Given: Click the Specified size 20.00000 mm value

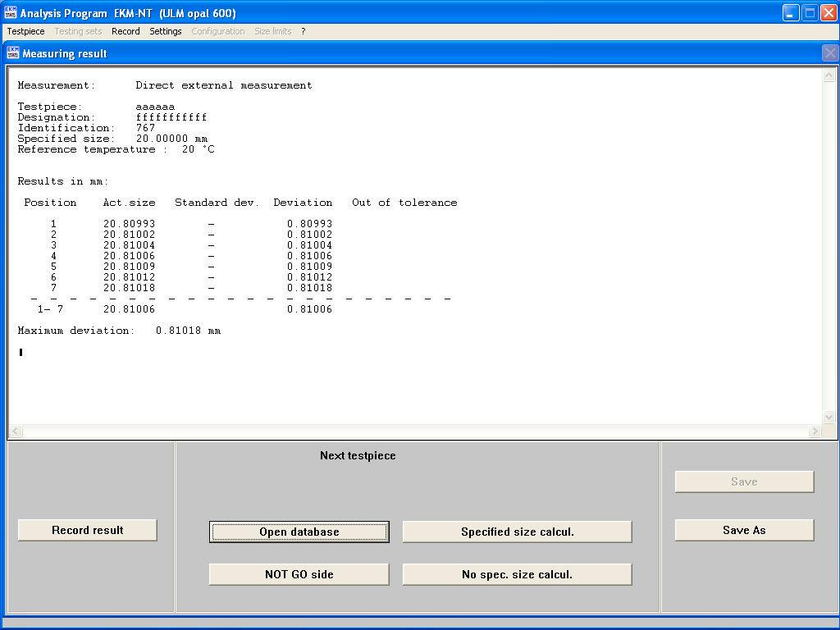Looking at the screenshot, I should pos(171,139).
